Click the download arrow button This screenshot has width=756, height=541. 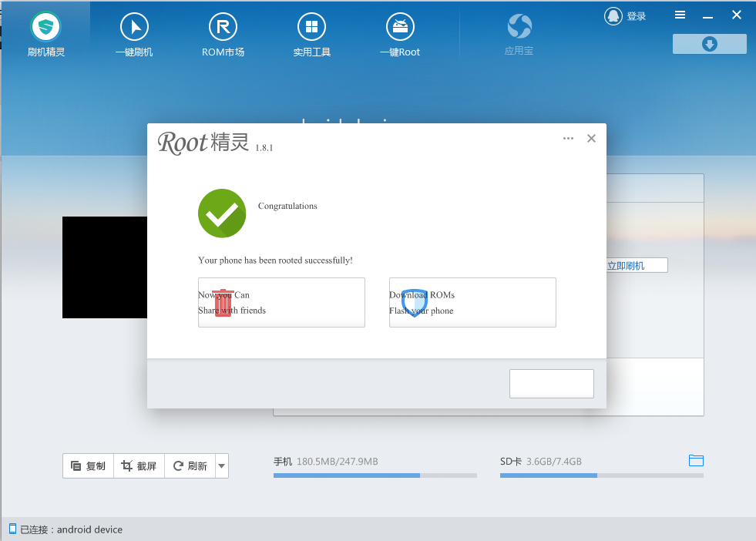click(x=709, y=44)
